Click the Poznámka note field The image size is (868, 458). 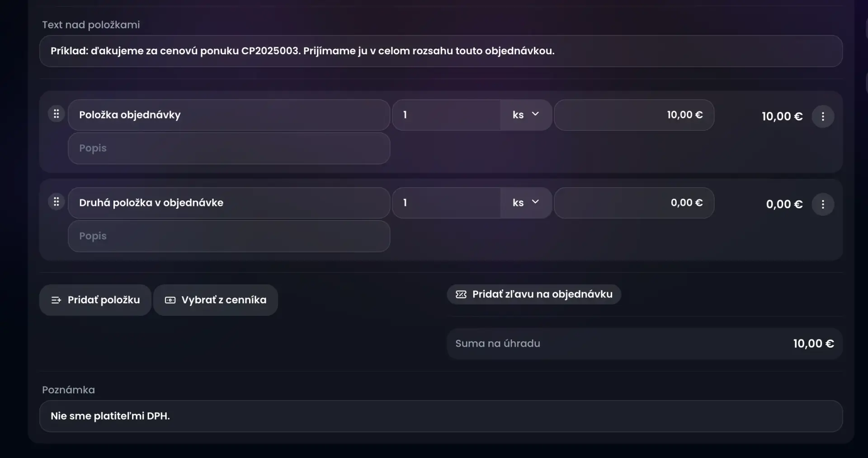click(x=441, y=416)
